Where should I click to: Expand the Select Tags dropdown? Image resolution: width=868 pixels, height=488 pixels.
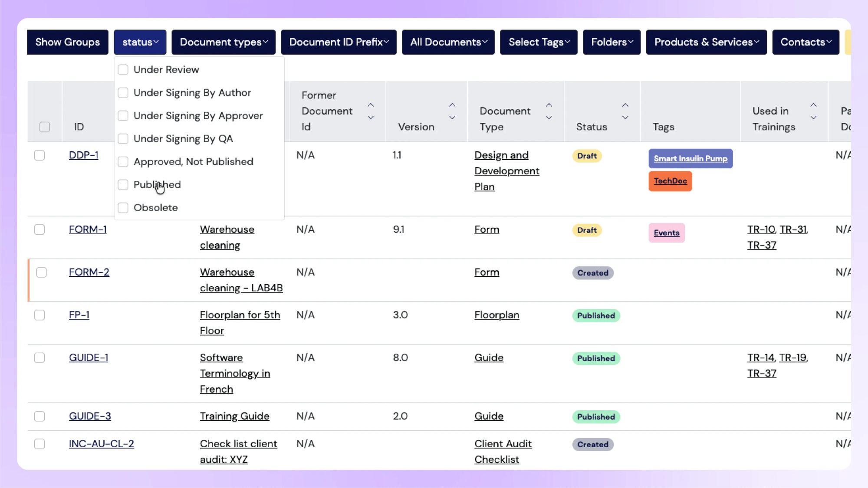[x=538, y=42]
